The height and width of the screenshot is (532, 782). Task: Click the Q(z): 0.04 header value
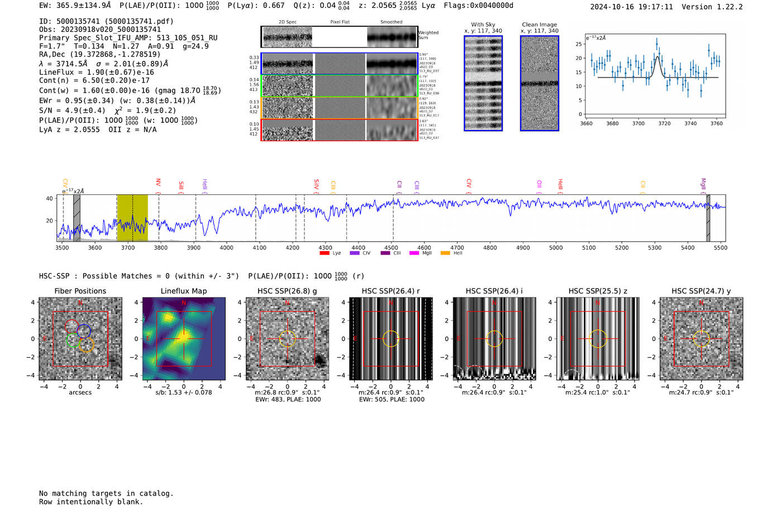(x=322, y=5)
